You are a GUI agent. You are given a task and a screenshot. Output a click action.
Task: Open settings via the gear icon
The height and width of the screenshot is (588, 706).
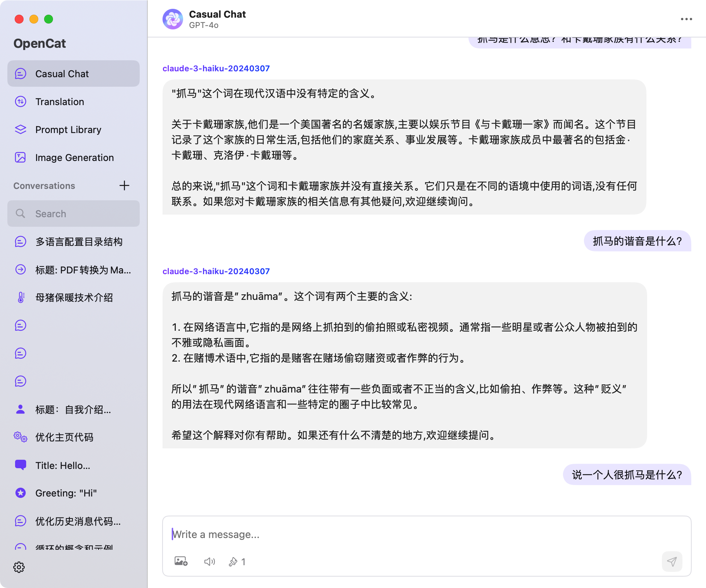pyautogui.click(x=19, y=567)
